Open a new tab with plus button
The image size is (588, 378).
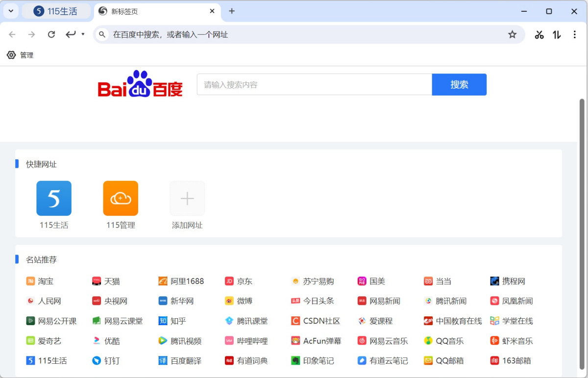click(x=232, y=11)
